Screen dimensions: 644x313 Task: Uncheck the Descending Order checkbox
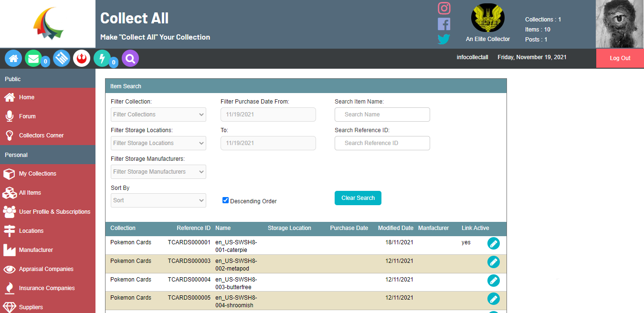226,200
